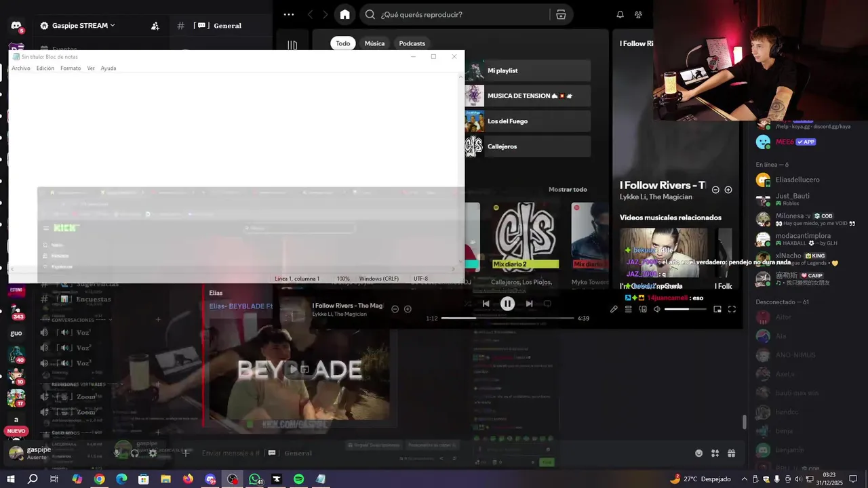The width and height of the screenshot is (868, 488).
Task: Open gift icon in Discord message bar
Action: [731, 453]
